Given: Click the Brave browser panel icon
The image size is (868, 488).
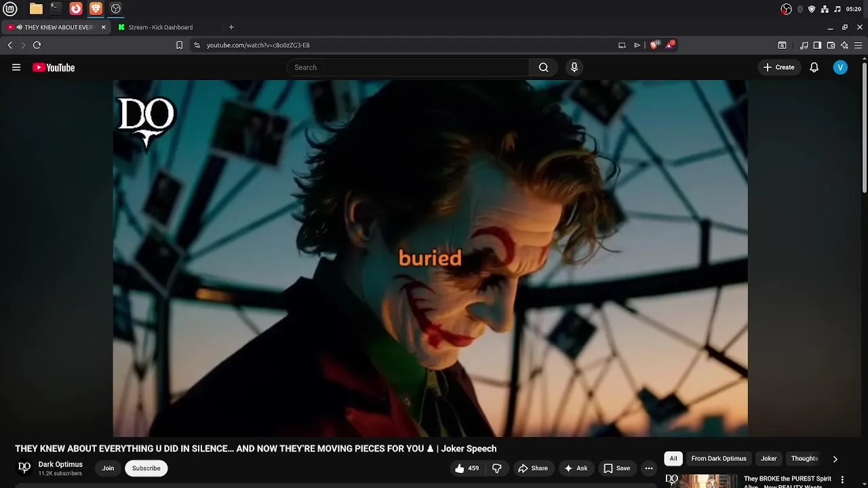Looking at the screenshot, I should coord(96,9).
